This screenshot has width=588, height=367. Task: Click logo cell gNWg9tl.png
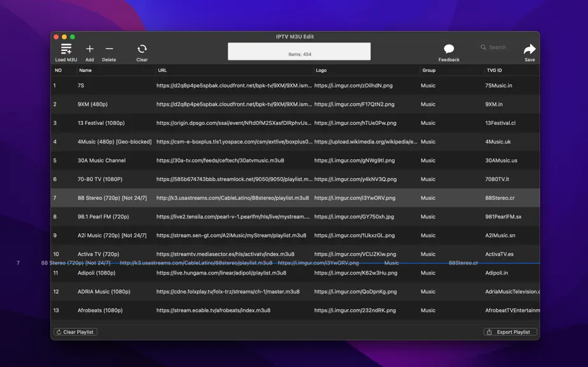point(355,161)
